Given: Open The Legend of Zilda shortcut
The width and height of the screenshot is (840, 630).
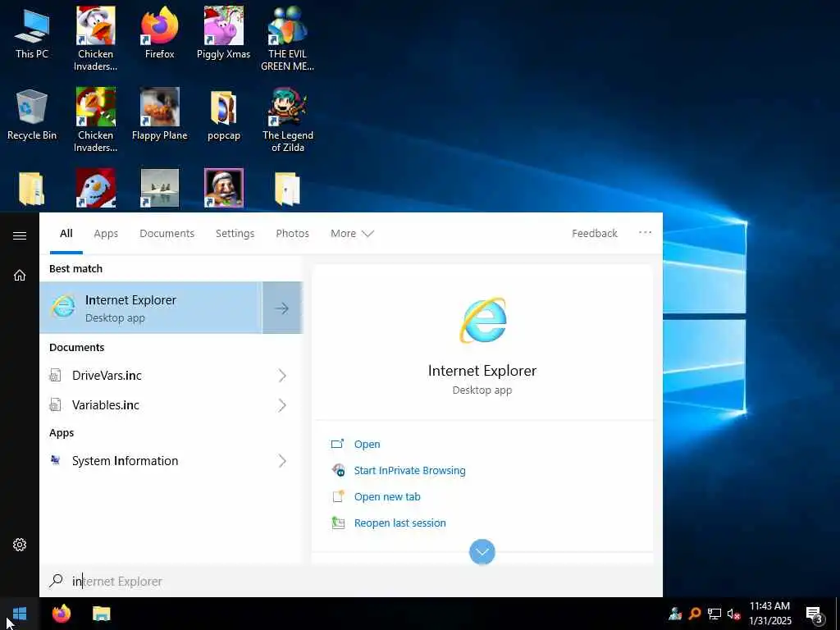Looking at the screenshot, I should [x=288, y=120].
